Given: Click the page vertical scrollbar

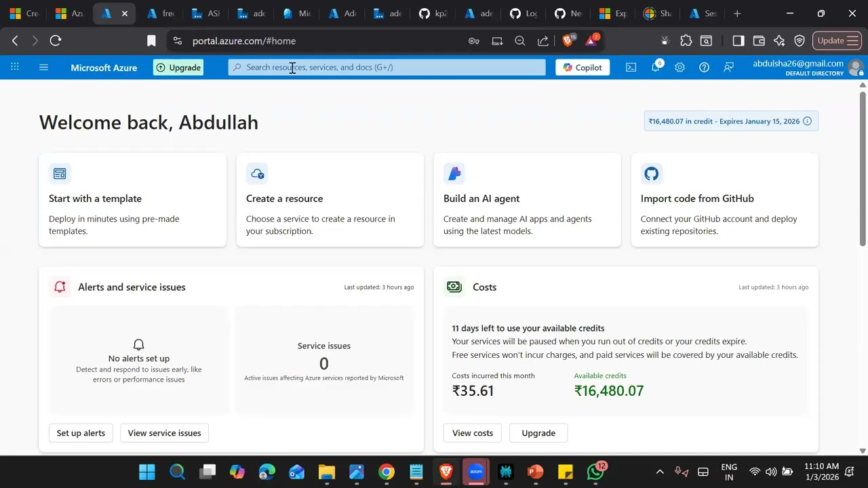Looking at the screenshot, I should (863, 169).
